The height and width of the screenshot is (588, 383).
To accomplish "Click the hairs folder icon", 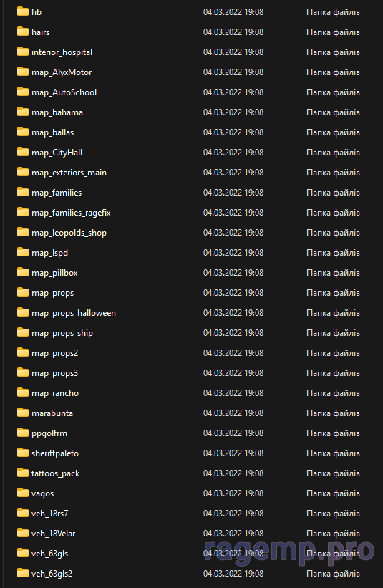I will click(x=23, y=32).
